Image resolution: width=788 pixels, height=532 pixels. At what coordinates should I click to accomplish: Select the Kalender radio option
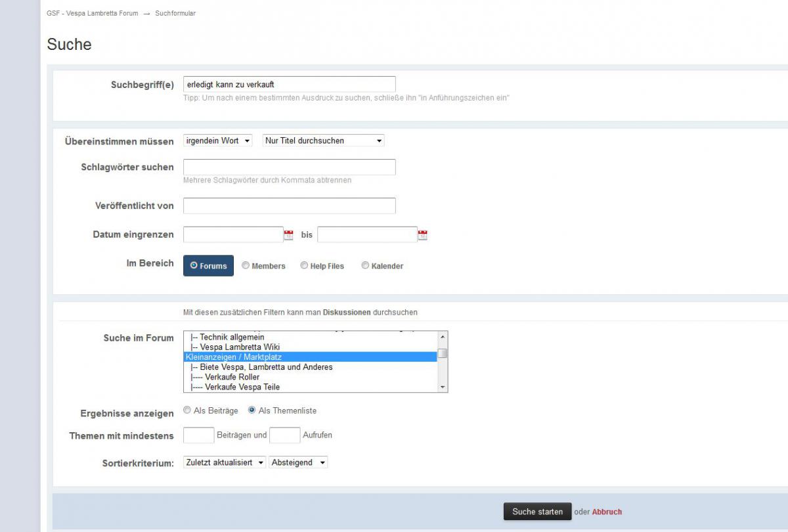click(365, 266)
